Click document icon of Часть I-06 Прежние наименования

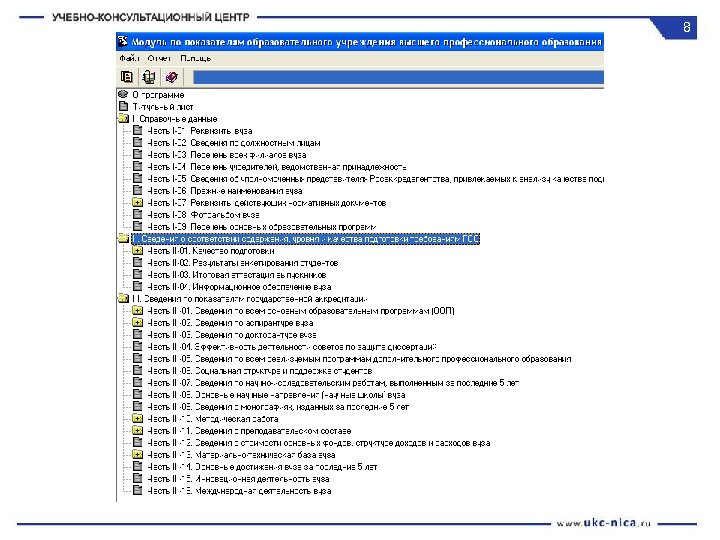[137, 191]
